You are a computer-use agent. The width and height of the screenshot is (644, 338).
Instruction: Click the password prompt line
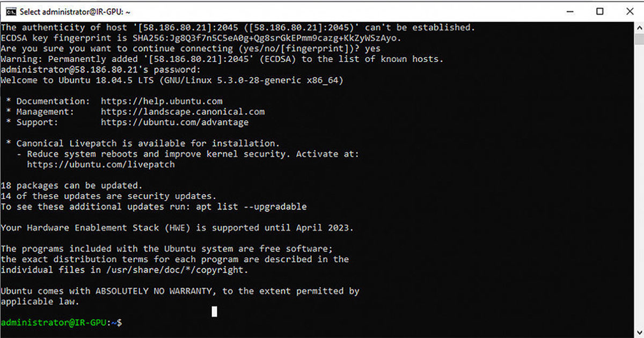click(100, 70)
